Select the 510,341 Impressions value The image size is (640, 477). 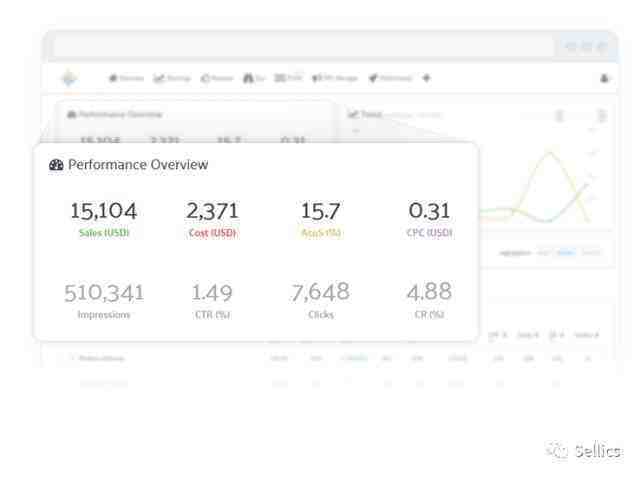click(104, 293)
